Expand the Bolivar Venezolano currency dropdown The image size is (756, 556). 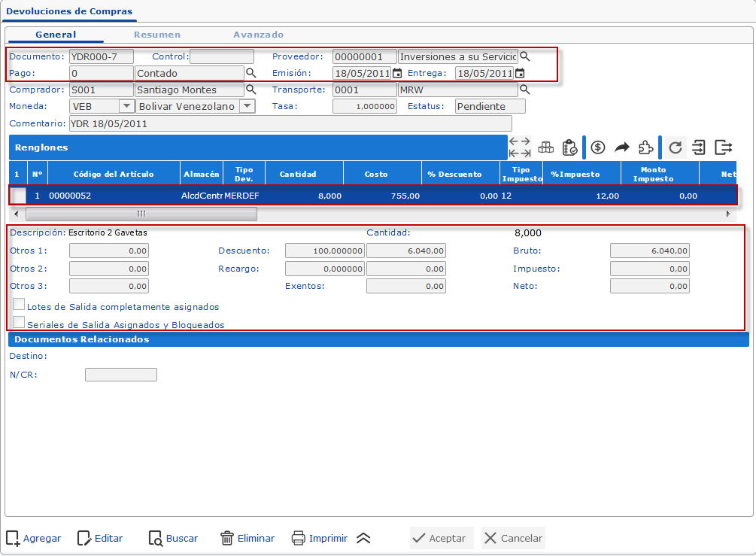coord(246,107)
